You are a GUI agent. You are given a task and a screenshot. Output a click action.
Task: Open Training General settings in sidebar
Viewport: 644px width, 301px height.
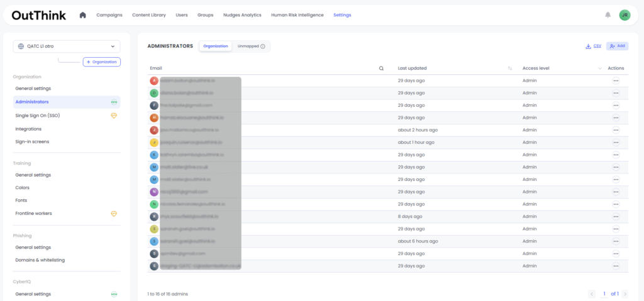(x=33, y=175)
